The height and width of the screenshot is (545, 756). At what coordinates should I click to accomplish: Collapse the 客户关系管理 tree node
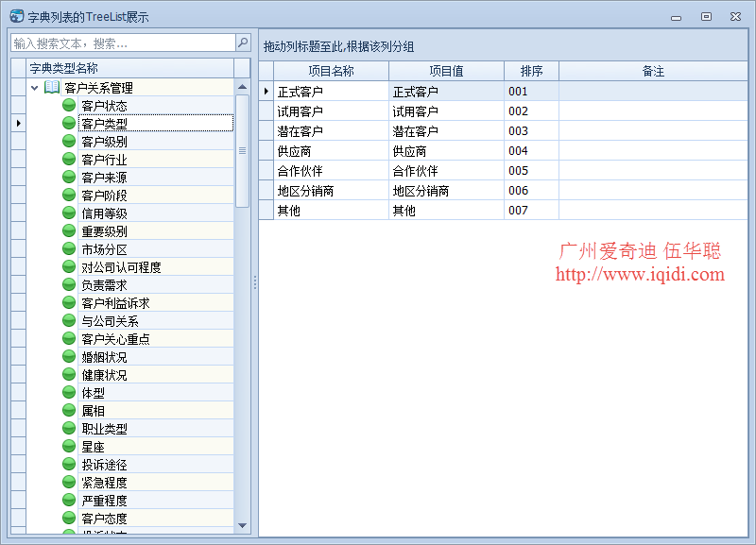34,88
